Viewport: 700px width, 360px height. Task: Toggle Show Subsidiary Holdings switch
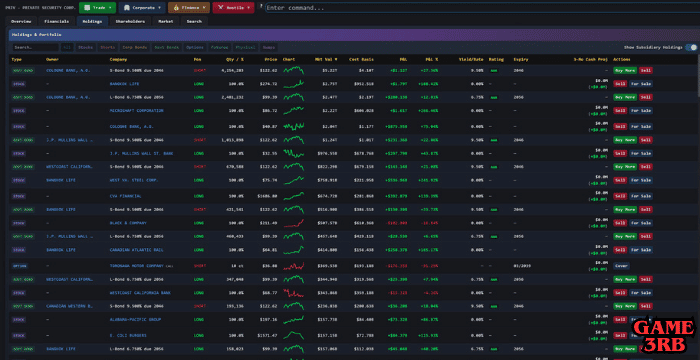(x=691, y=47)
